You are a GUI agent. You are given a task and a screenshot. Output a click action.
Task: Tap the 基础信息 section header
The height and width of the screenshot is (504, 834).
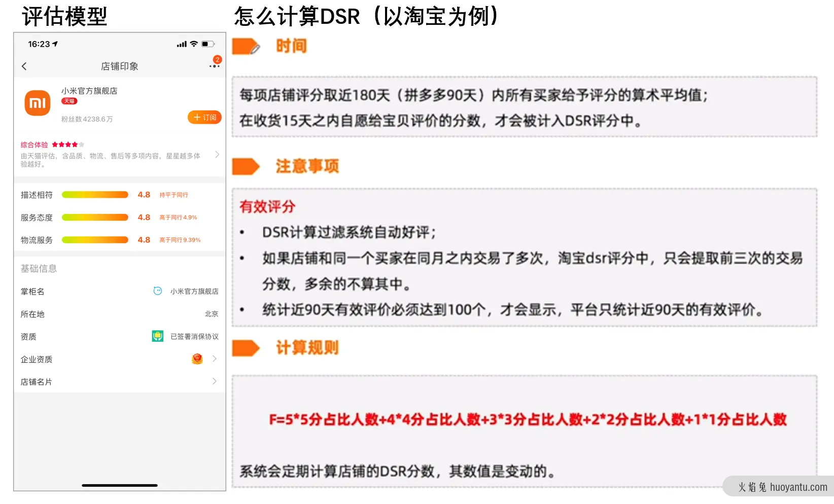[x=39, y=268]
